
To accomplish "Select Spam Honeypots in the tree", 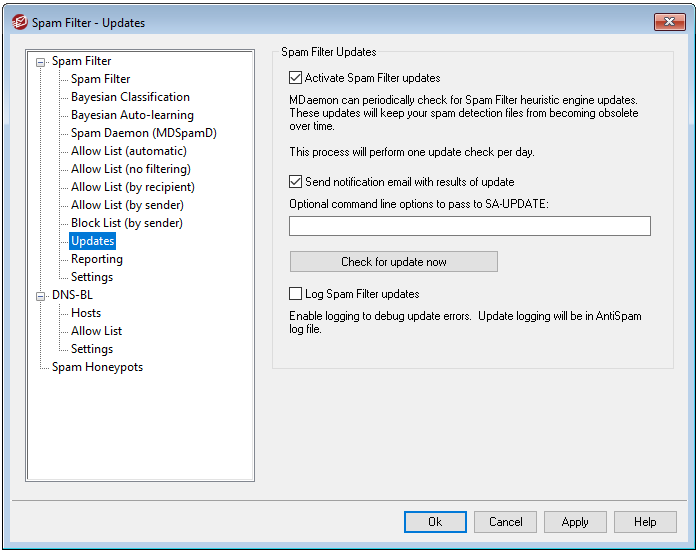I will coord(97,367).
